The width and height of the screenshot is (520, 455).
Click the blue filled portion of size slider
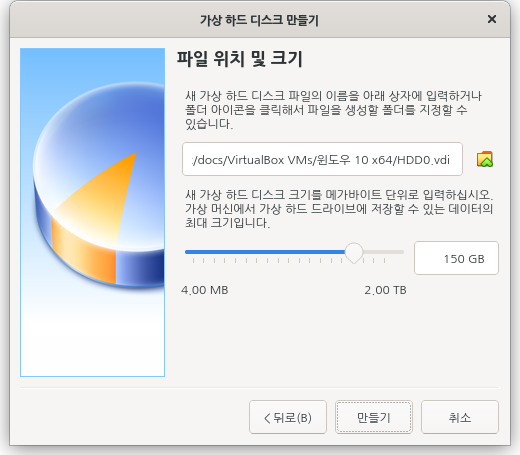pos(265,252)
